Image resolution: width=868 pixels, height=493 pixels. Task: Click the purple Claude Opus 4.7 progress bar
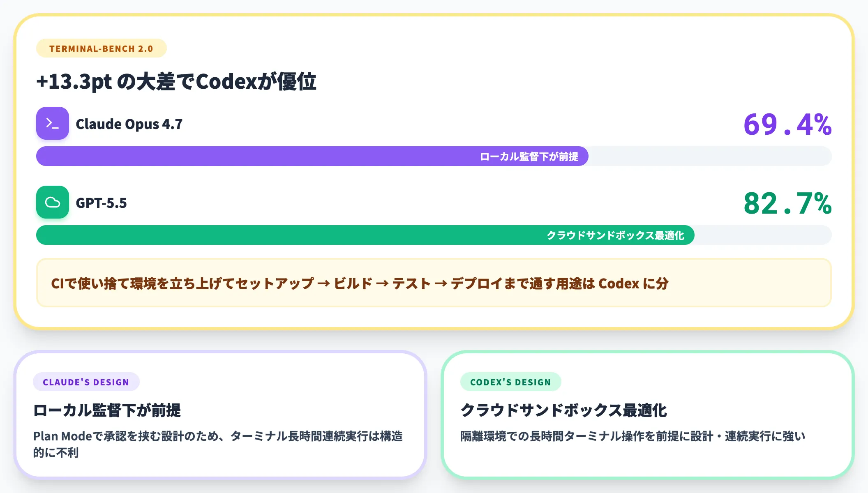(312, 156)
